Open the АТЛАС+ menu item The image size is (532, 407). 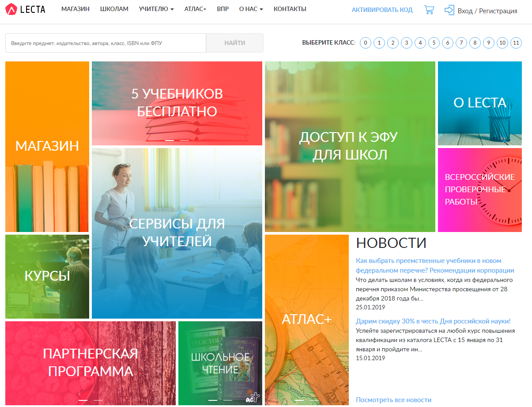196,9
